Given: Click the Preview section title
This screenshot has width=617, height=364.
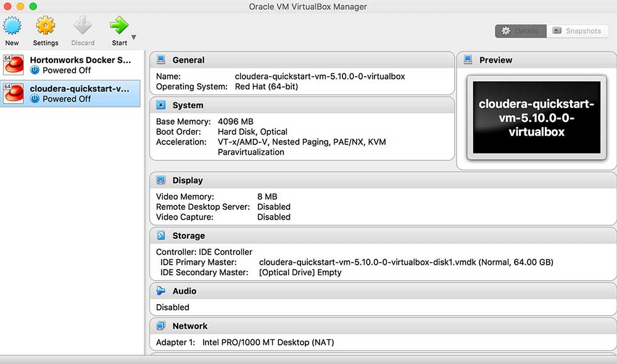Looking at the screenshot, I should [495, 60].
